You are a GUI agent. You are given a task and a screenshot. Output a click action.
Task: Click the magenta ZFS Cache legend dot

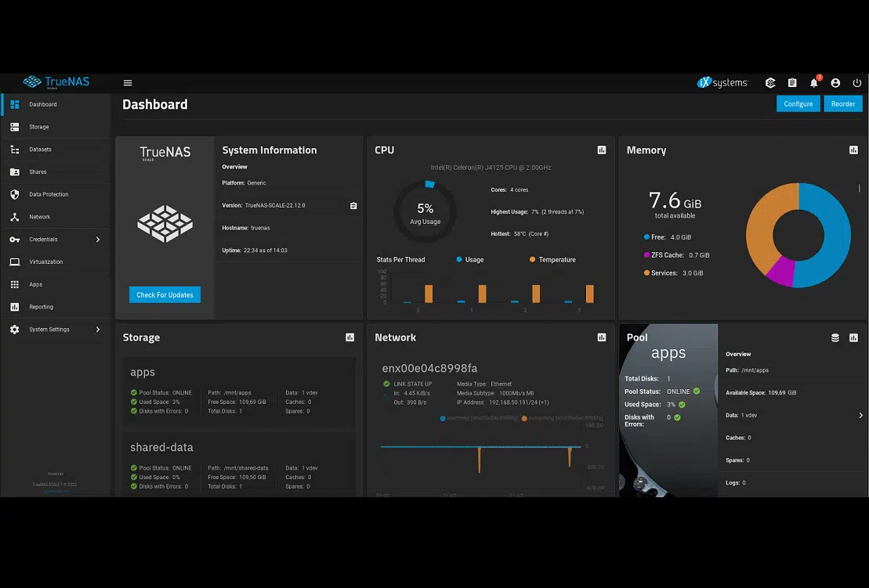(x=646, y=254)
